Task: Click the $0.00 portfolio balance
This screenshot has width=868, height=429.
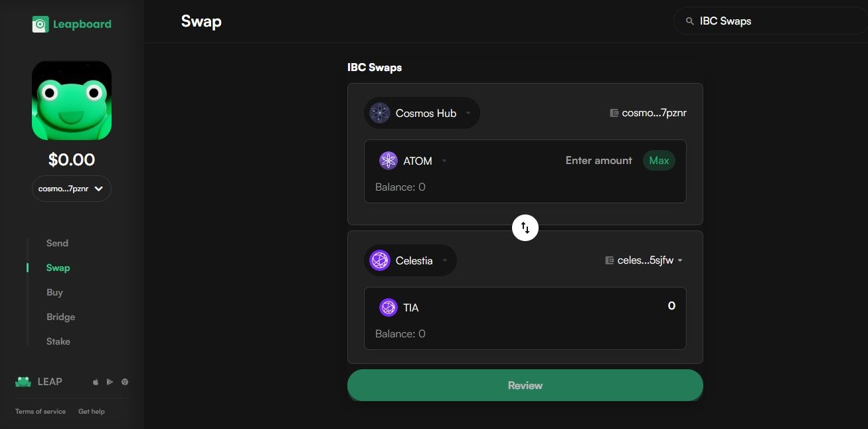Action: [x=72, y=160]
